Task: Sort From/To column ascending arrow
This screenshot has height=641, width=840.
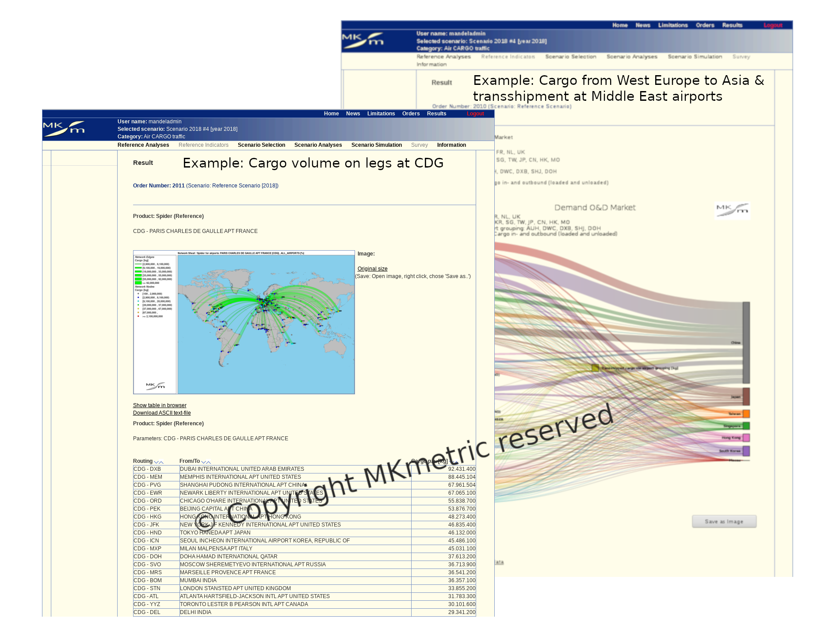Action: click(x=209, y=462)
